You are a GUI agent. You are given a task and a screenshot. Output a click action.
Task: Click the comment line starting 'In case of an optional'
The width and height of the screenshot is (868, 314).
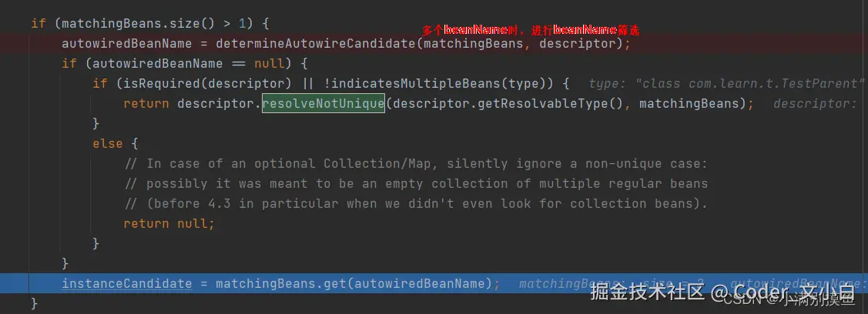(416, 164)
